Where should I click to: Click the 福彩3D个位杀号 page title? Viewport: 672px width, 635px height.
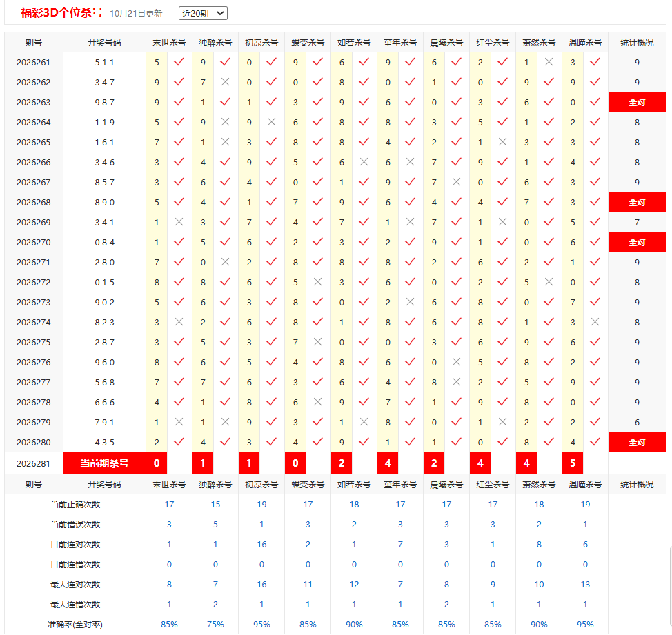tap(61, 13)
